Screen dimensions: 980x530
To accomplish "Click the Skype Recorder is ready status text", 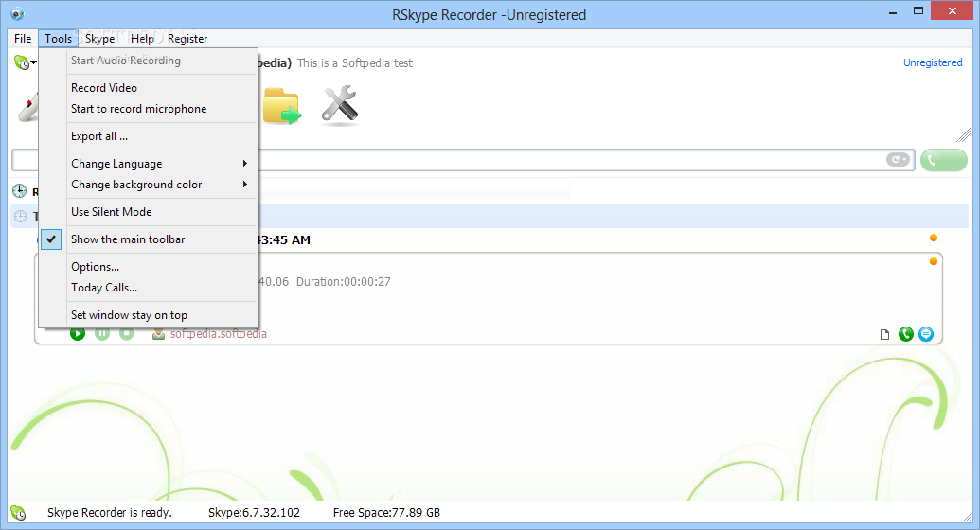I will click(110, 513).
